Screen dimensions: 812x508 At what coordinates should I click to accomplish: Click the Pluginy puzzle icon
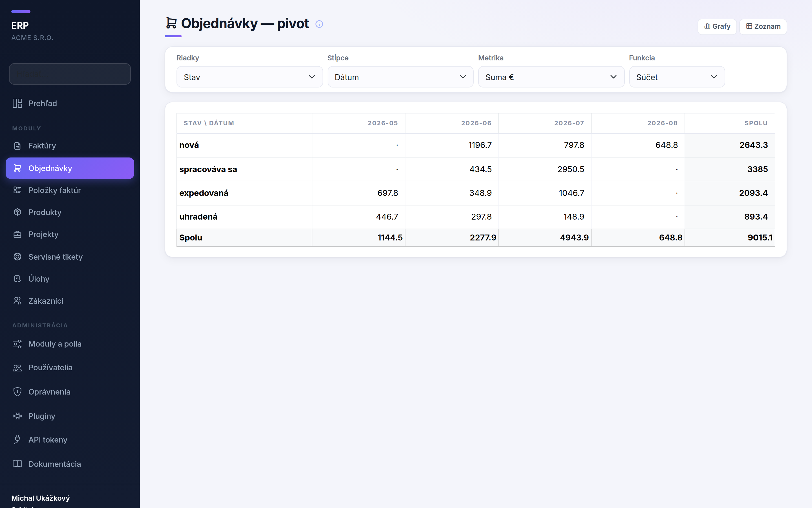click(x=17, y=416)
